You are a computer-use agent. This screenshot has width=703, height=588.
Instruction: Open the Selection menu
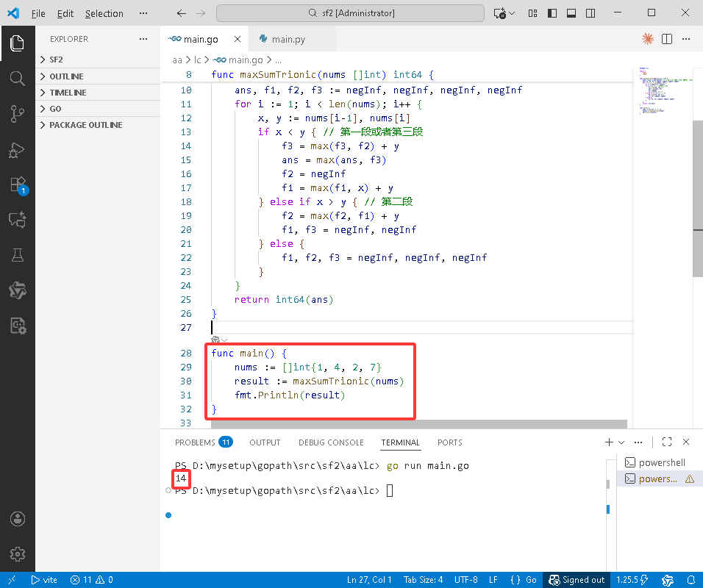(104, 13)
